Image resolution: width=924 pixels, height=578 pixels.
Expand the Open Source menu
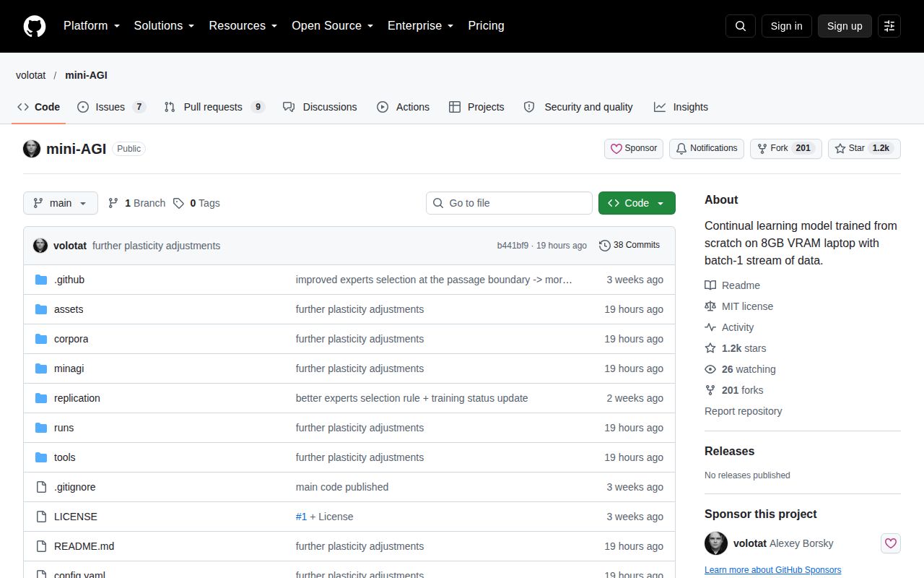click(x=332, y=26)
